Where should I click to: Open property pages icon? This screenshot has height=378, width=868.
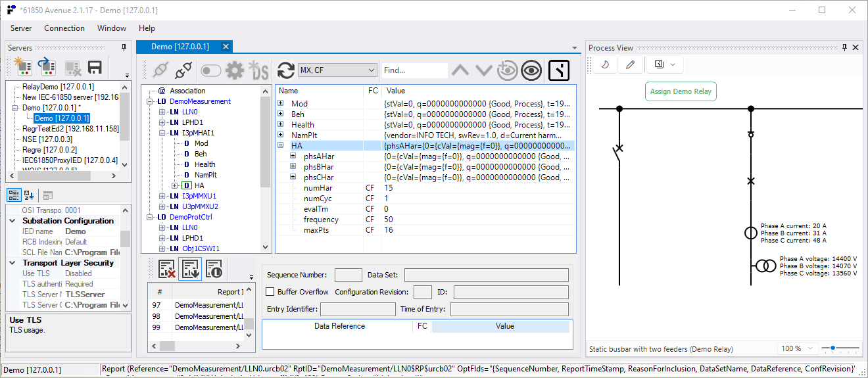coord(48,195)
